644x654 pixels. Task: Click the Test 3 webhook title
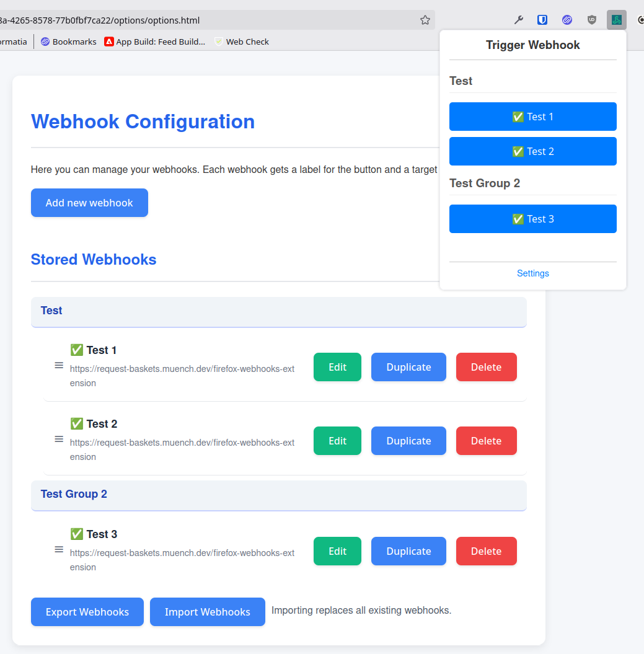click(94, 534)
